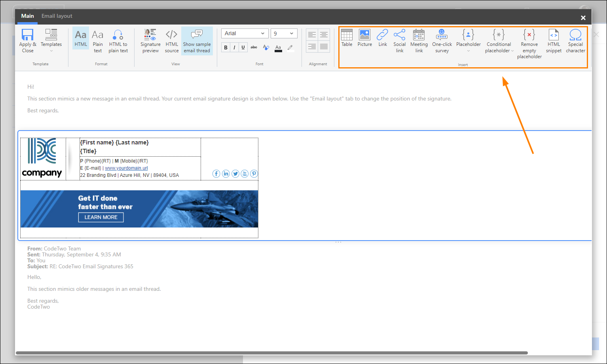The height and width of the screenshot is (364, 607).
Task: Click the Apply & Close save icon
Action: [x=27, y=35]
